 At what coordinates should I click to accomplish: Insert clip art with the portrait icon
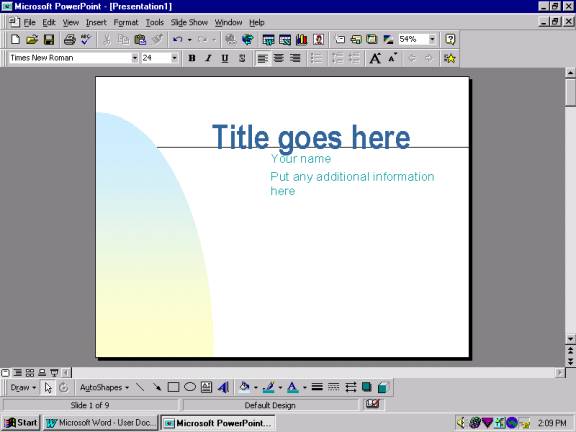[x=318, y=39]
